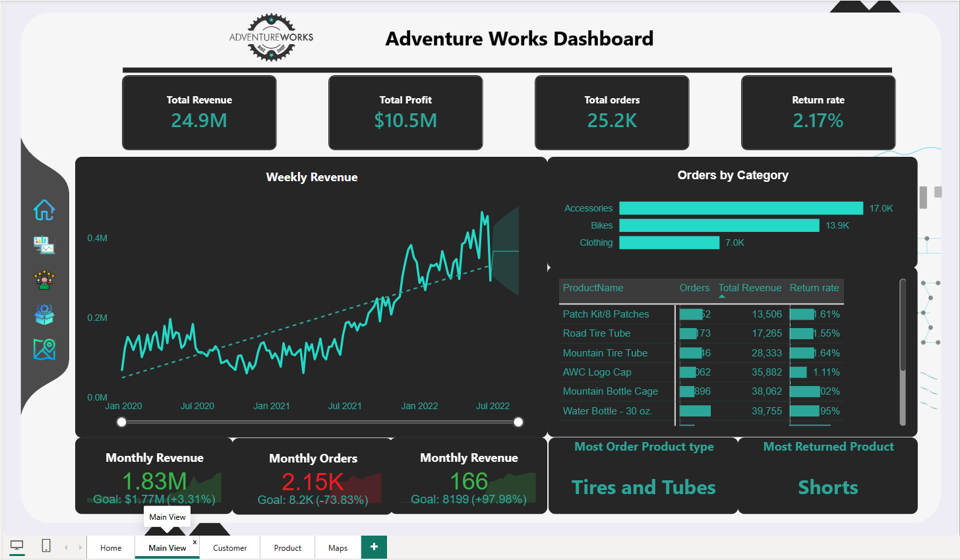Close the Main View page tab
960x560 pixels.
195,542
